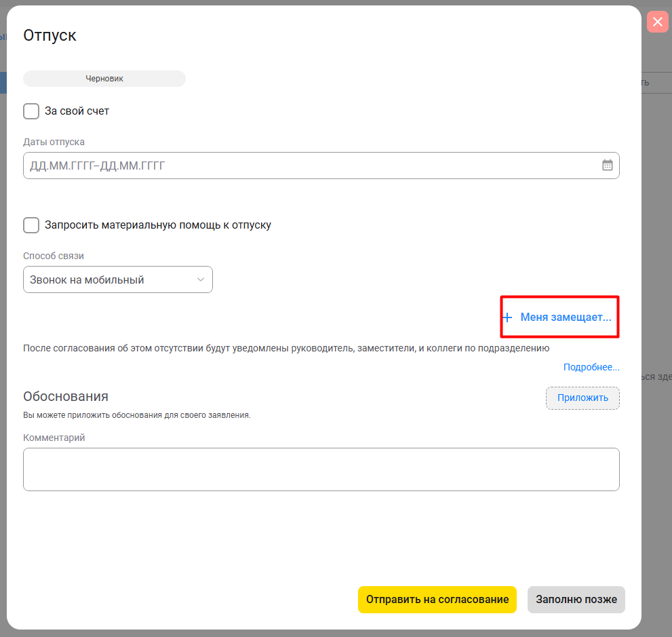Click the Отпуск dialog title
Viewport: 672px width, 637px height.
(50, 35)
